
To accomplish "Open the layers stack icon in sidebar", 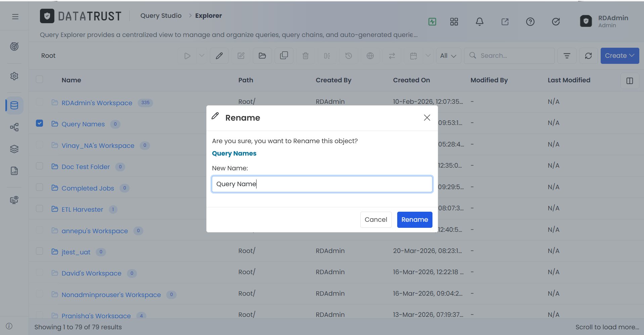I will tap(14, 149).
